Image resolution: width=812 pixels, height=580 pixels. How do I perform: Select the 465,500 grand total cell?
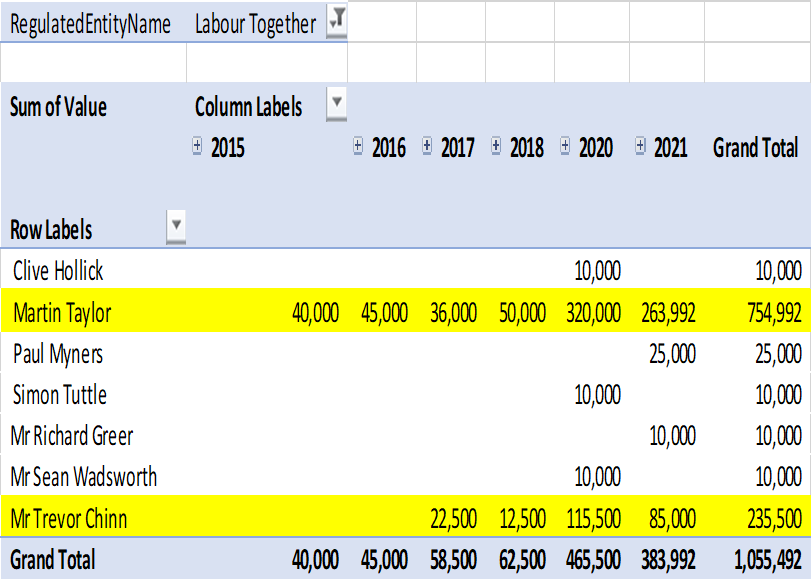(593, 560)
